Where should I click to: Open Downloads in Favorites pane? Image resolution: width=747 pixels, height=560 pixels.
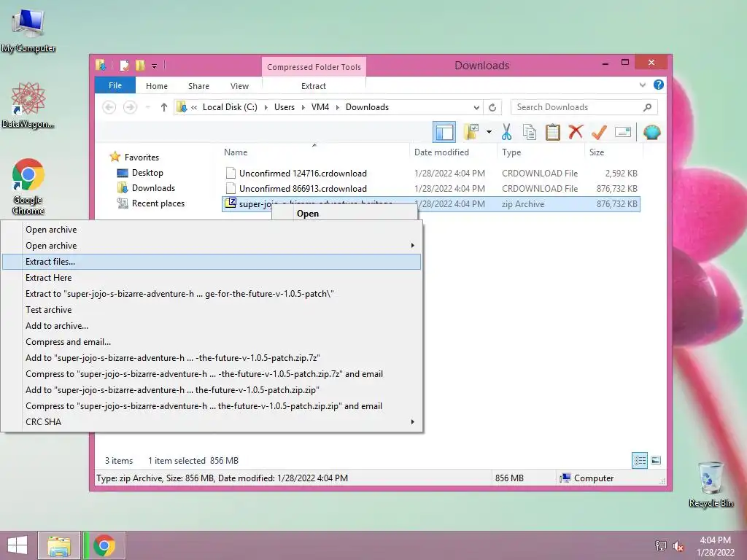(153, 188)
